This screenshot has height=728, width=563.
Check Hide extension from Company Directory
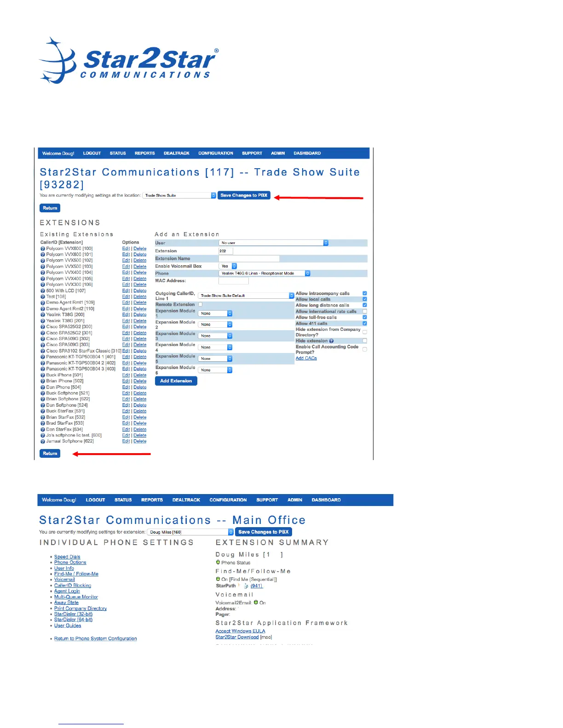[365, 332]
